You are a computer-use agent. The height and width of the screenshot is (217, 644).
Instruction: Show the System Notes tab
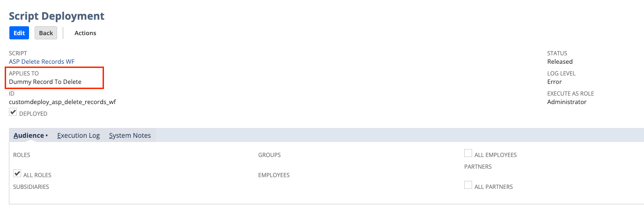[130, 135]
